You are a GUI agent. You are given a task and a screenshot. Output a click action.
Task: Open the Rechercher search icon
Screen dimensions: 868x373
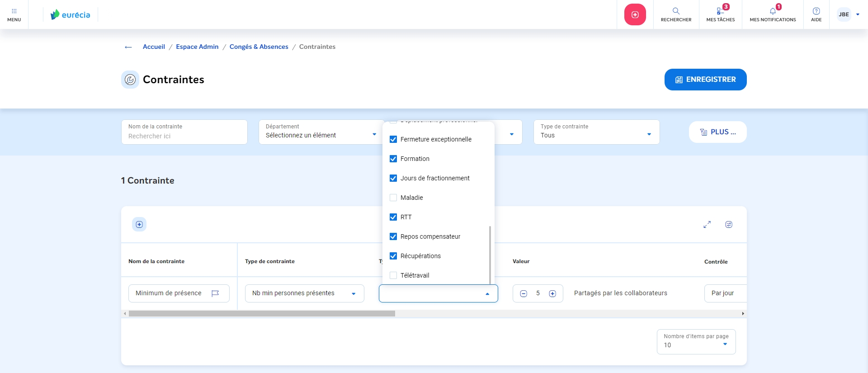pyautogui.click(x=676, y=14)
